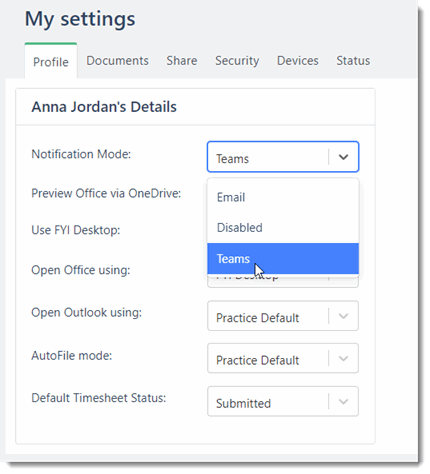Open the Open Outlook using dropdown
Image resolution: width=430 pixels, height=474 pixels.
[283, 316]
